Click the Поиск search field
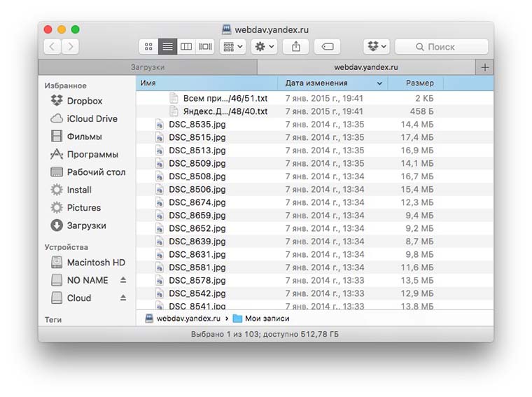532x397 pixels. 442,47
